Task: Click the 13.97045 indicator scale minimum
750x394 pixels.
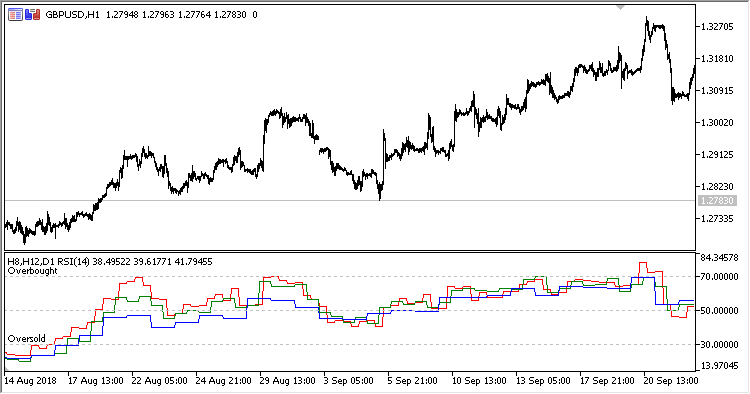Action: tap(719, 366)
